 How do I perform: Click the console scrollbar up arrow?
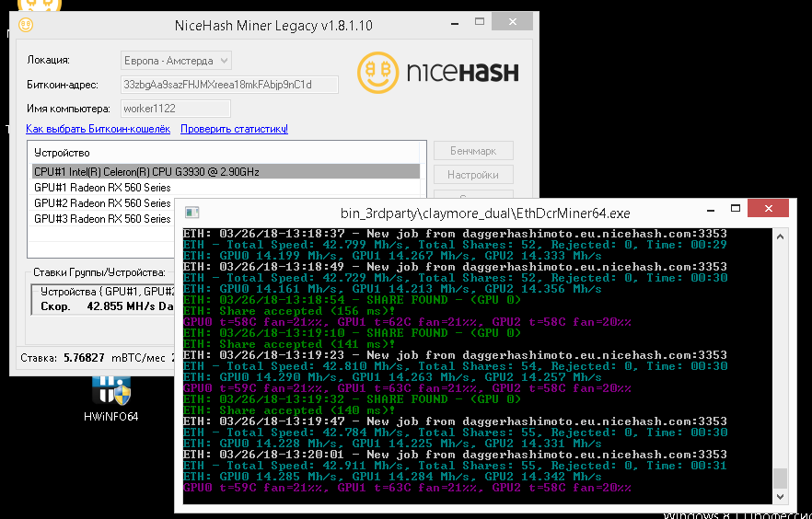click(x=781, y=236)
